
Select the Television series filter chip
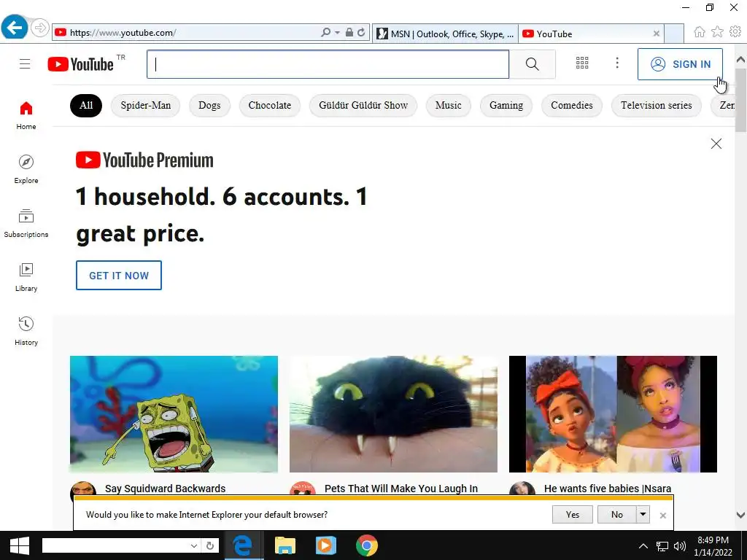656,105
